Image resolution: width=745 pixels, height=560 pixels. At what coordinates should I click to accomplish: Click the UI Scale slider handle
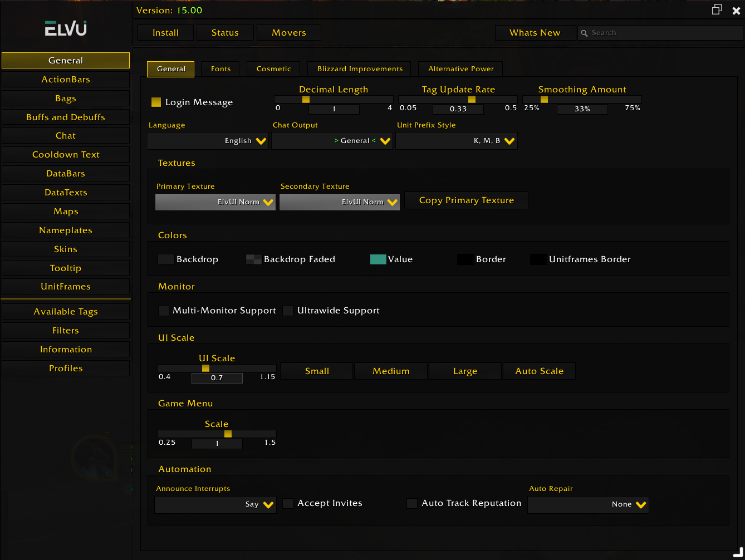click(x=205, y=369)
